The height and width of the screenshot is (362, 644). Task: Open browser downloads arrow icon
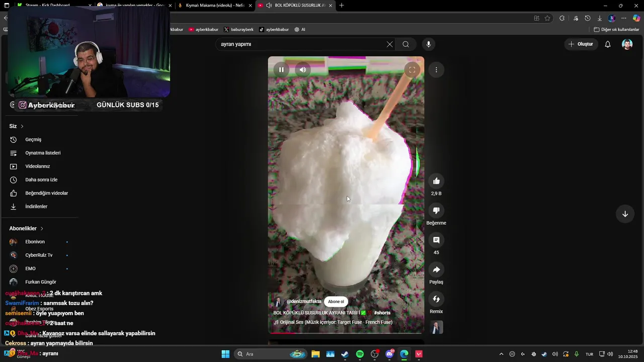(x=599, y=18)
